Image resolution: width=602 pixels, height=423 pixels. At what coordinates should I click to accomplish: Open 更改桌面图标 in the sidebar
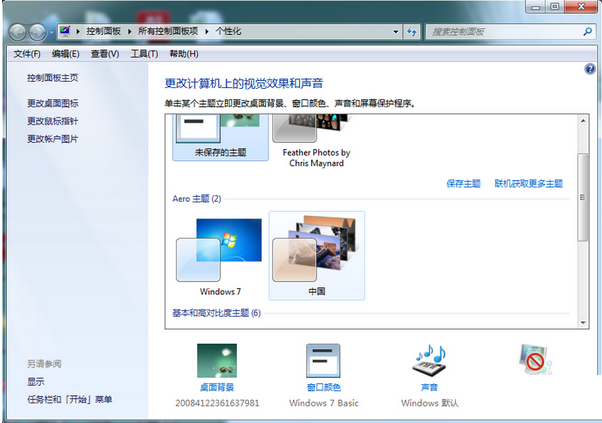(53, 103)
